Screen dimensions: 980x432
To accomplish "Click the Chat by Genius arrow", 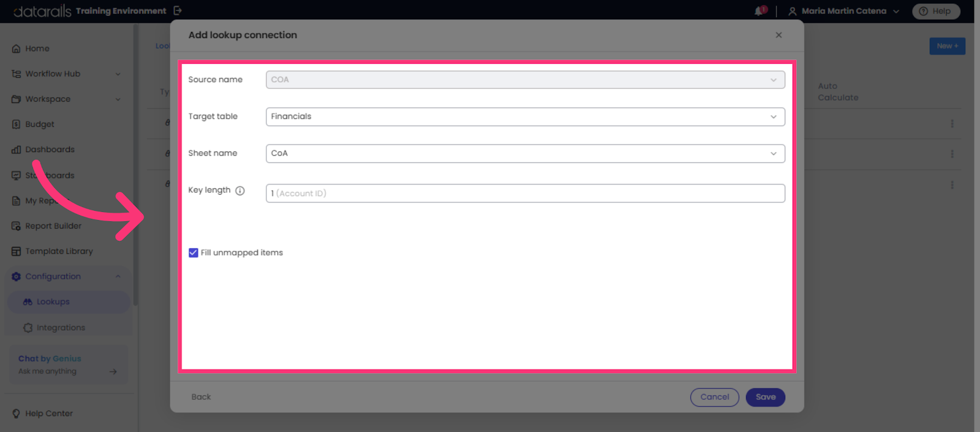I will 113,371.
